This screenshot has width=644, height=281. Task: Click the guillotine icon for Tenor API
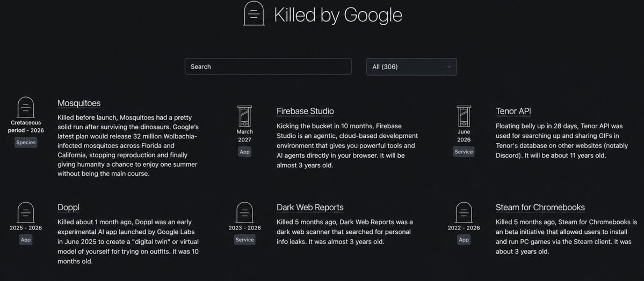[x=464, y=116]
